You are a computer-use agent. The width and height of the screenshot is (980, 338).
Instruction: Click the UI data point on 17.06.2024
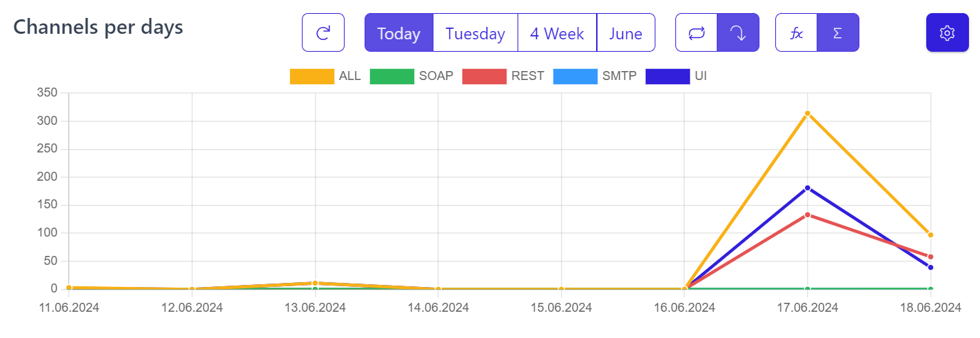point(807,188)
